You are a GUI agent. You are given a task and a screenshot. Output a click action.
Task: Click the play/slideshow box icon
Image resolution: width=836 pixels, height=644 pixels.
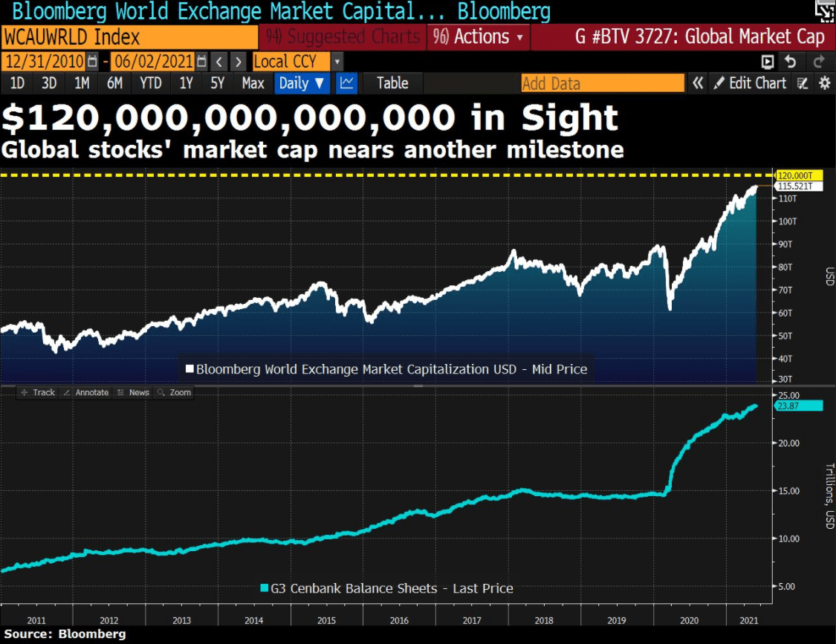[x=767, y=62]
